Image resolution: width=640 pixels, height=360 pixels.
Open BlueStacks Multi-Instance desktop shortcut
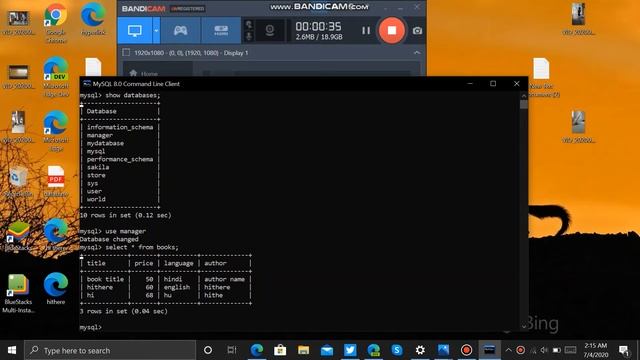point(18,293)
